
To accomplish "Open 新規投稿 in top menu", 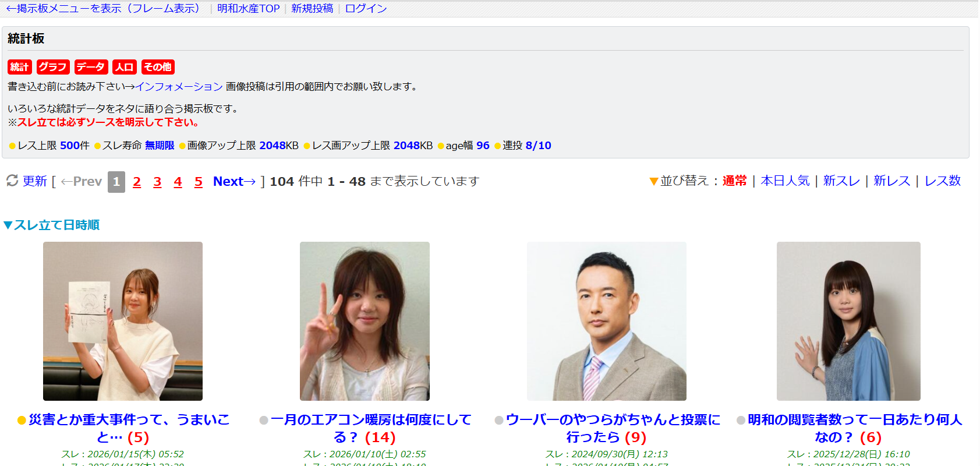I will point(312,9).
